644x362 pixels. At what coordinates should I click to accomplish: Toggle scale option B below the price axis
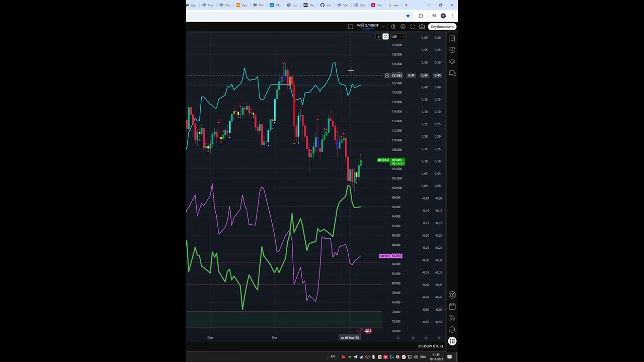(413, 338)
